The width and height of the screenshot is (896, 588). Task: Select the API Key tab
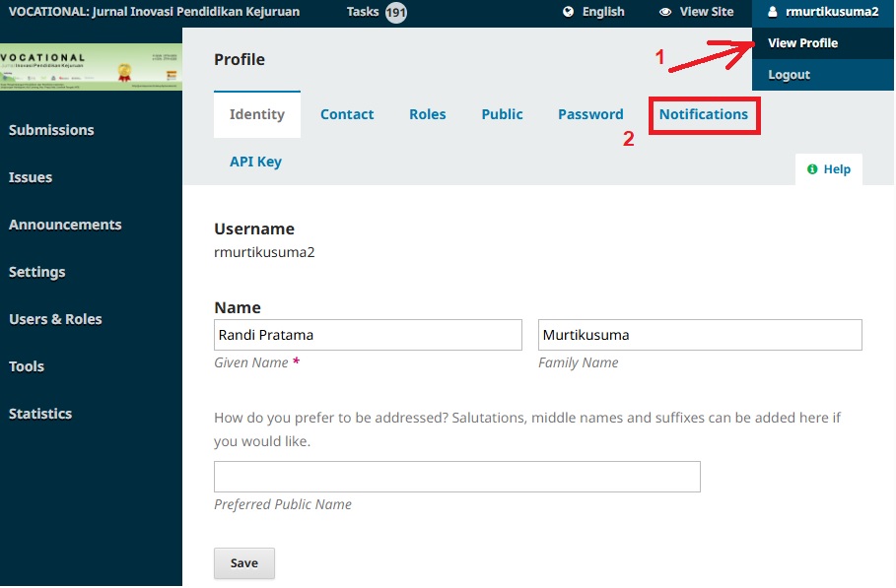tap(255, 162)
